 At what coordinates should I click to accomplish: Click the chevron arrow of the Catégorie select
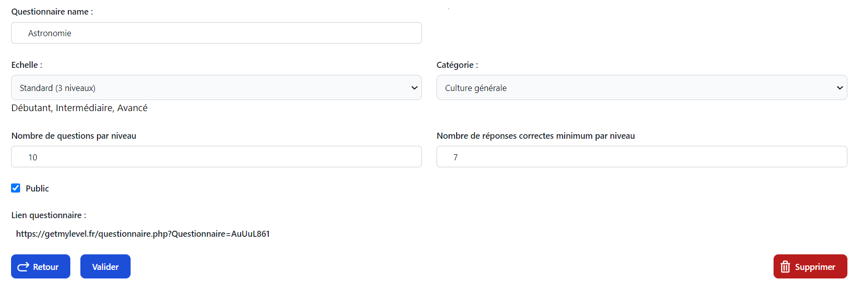tap(839, 87)
